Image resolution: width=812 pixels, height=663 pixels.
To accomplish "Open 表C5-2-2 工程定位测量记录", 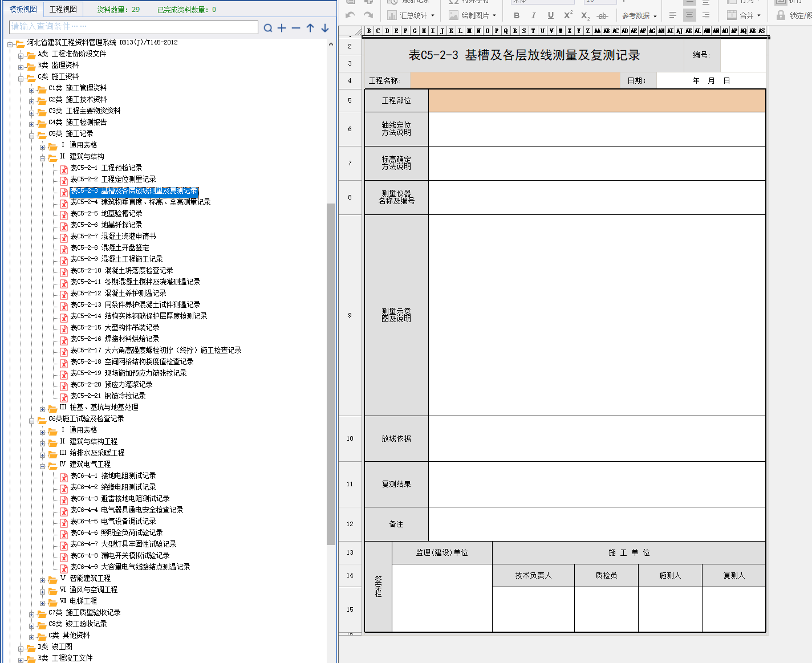I will [113, 179].
